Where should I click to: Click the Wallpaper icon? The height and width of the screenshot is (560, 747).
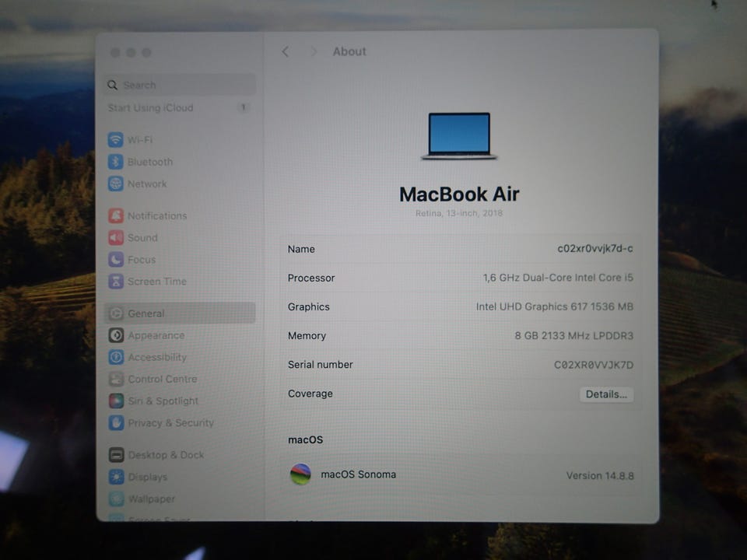(116, 499)
